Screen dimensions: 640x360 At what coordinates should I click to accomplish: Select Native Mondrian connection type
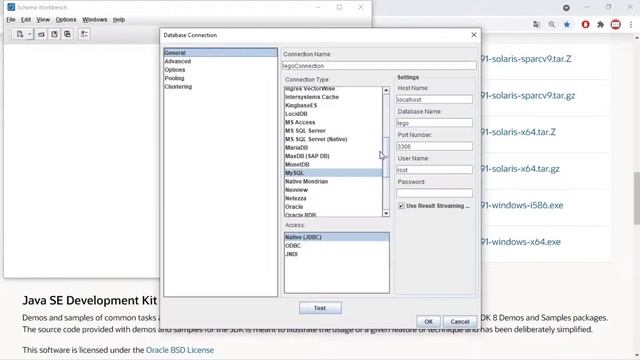[333, 181]
